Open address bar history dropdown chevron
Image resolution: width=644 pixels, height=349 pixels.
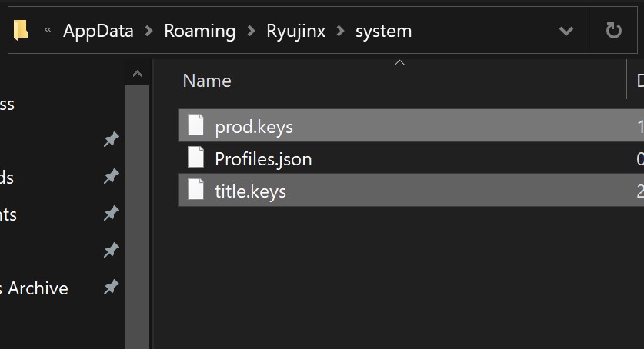[566, 31]
